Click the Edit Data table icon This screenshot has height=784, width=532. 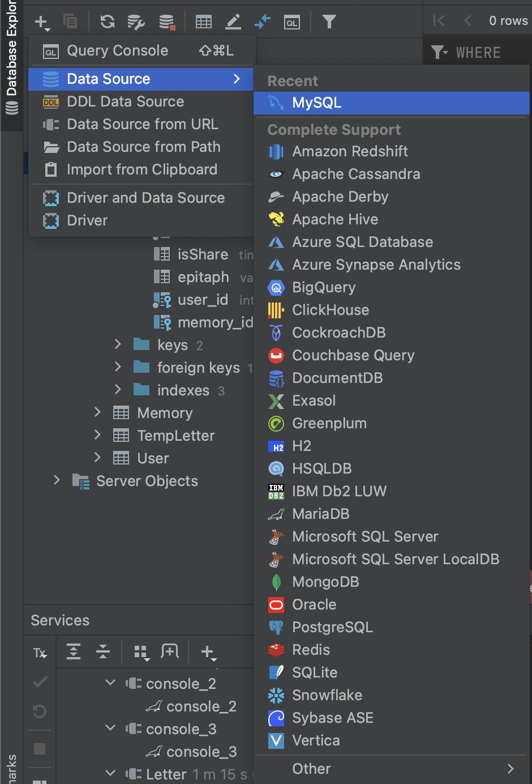(x=204, y=22)
